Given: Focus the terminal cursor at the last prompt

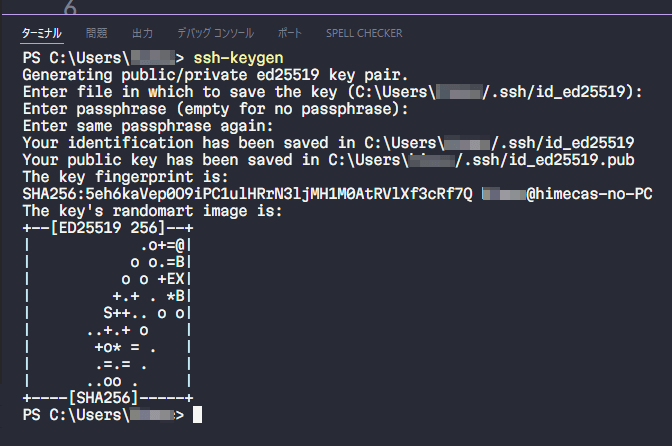Looking at the screenshot, I should pos(198,414).
